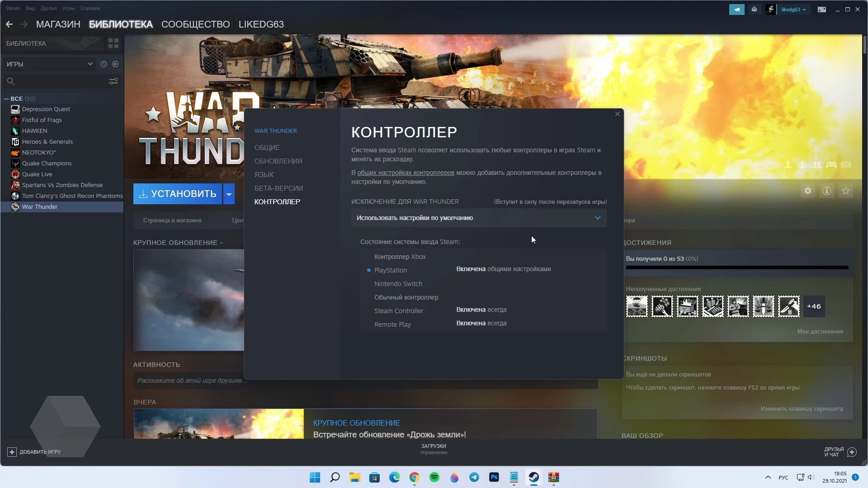Open общих настройках контроллеров link
Image resolution: width=868 pixels, height=488 pixels.
click(406, 173)
